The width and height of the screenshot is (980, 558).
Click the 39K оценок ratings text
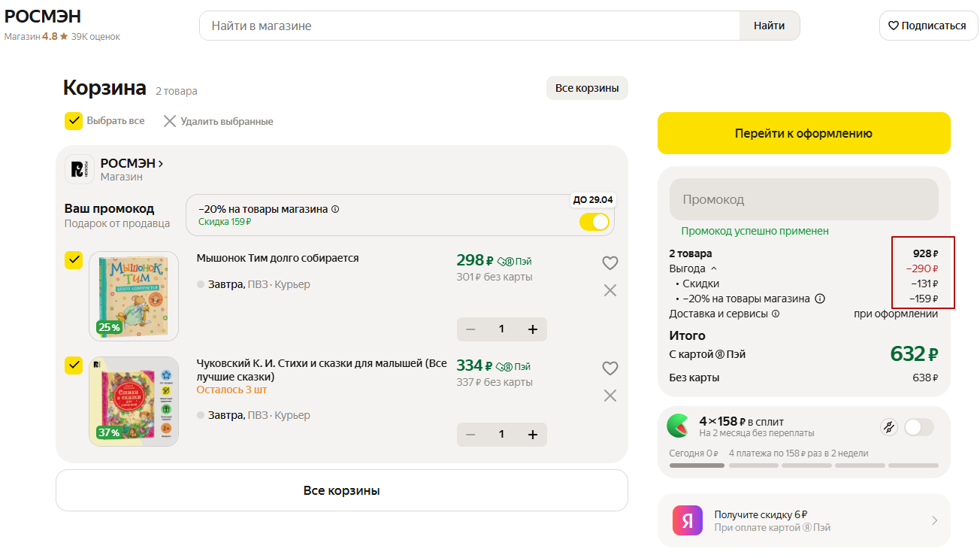95,36
